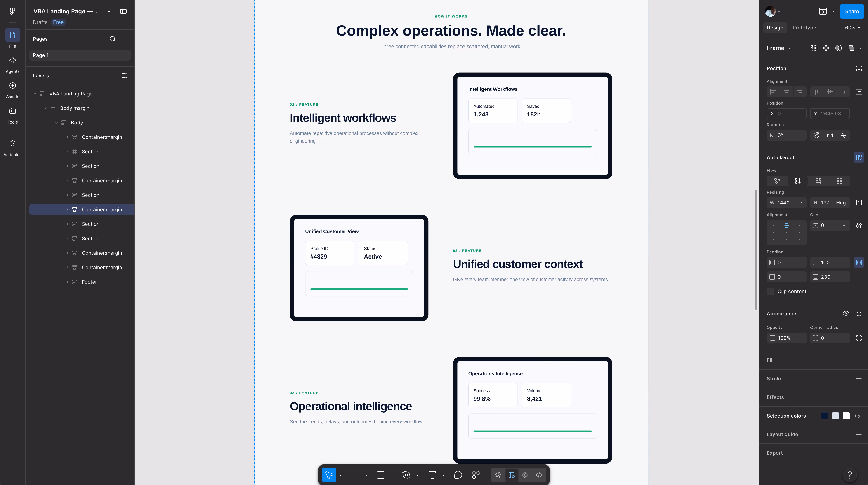Switch to the Design tab
The image size is (868, 485).
pos(775,28)
